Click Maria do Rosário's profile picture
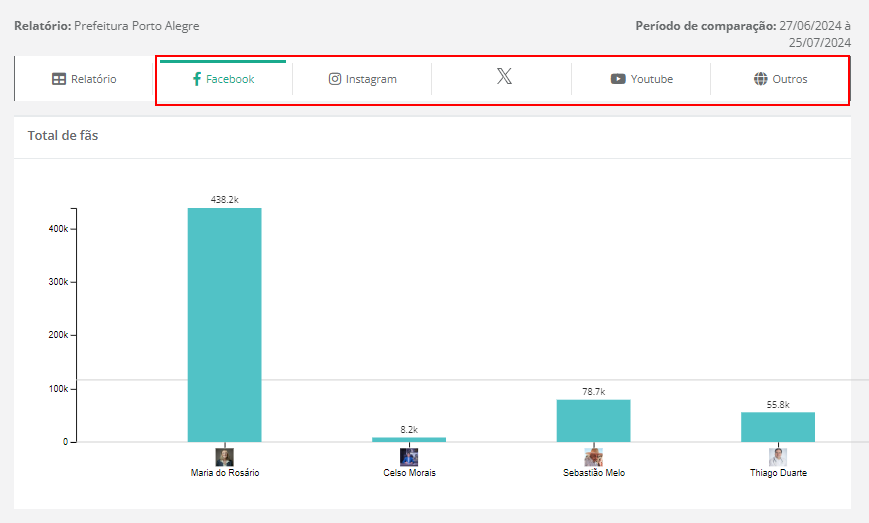 click(x=224, y=457)
